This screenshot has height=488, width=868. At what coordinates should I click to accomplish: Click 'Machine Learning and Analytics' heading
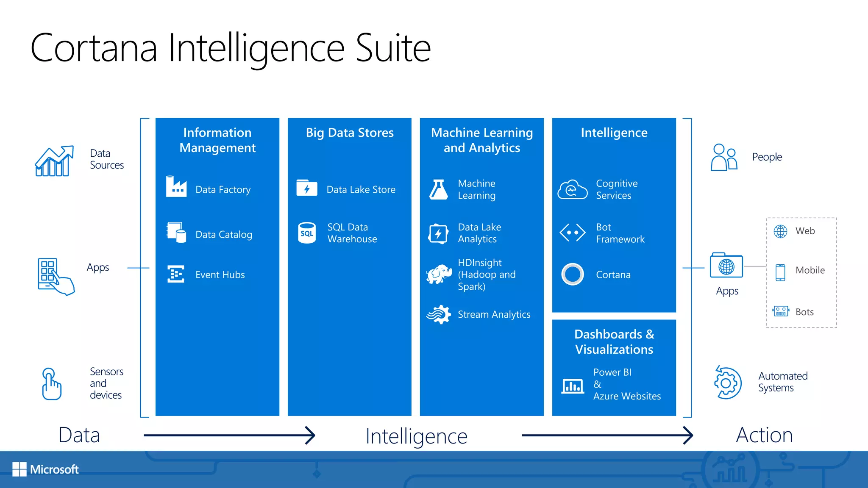(x=482, y=140)
